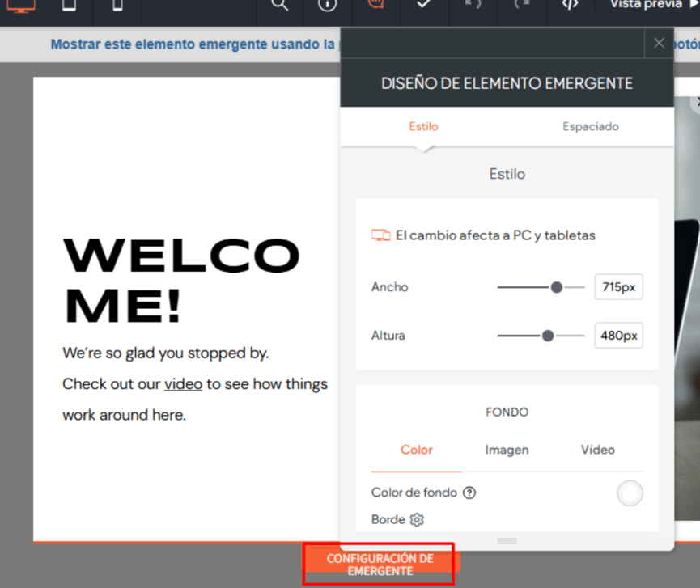Open developer mode code icon
Screen dimensions: 700x588
pyautogui.click(x=570, y=5)
